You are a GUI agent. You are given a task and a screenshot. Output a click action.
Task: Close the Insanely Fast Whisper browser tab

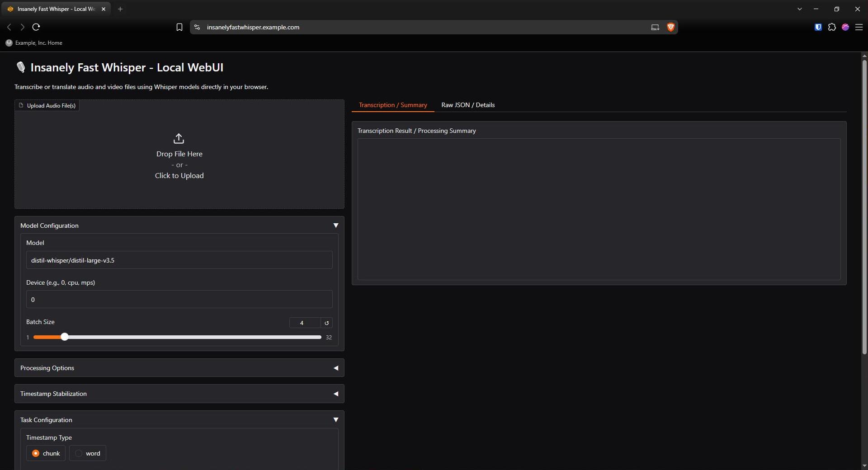coord(104,9)
